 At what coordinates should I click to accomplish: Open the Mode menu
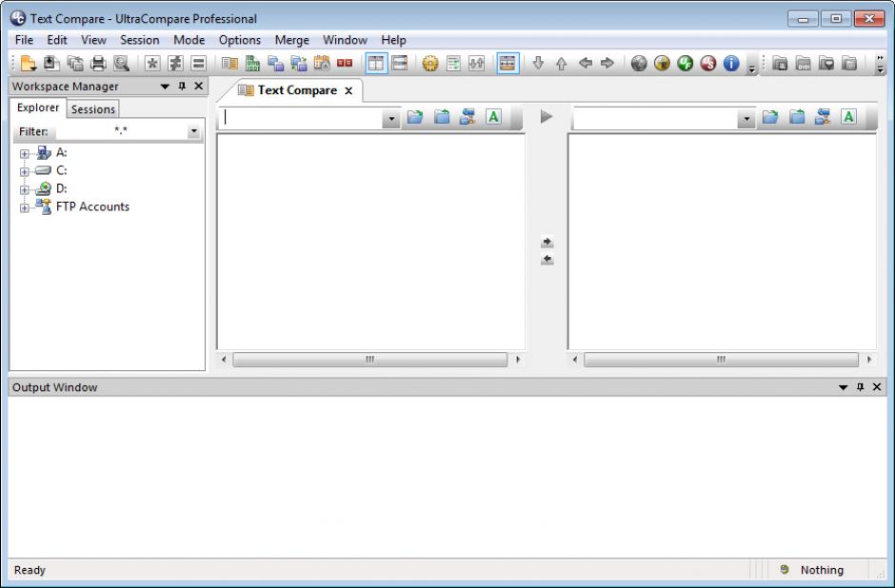(x=189, y=40)
